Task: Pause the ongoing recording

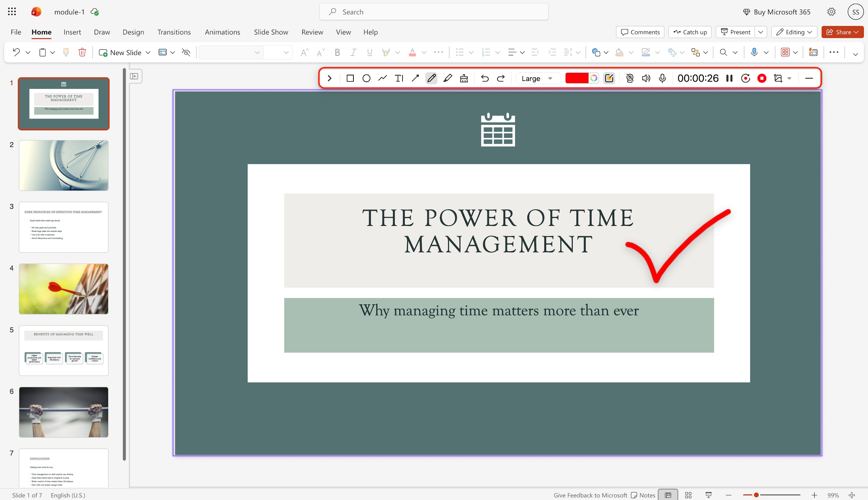Action: click(x=729, y=78)
